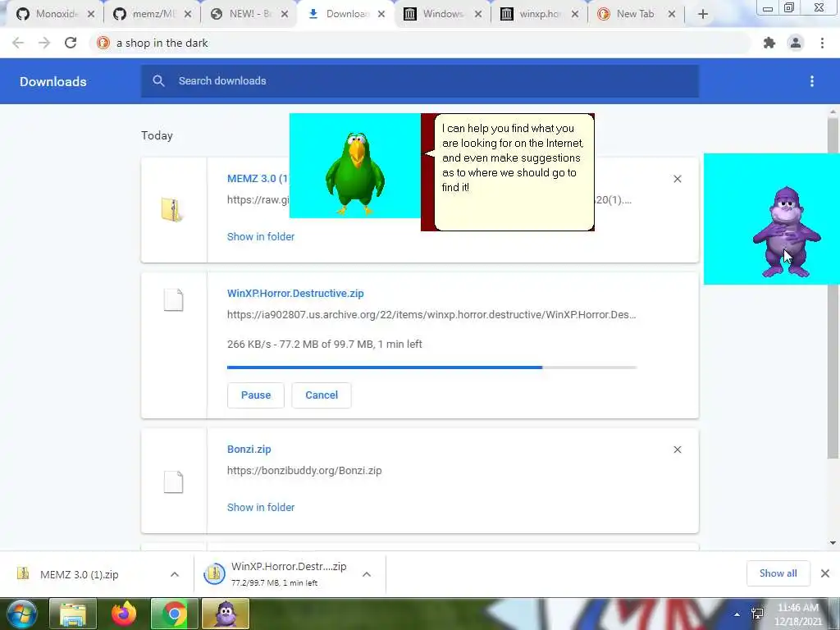Click the MEMZ 3.0 (1).zip shelf icon
This screenshot has height=630, width=840.
tap(23, 573)
